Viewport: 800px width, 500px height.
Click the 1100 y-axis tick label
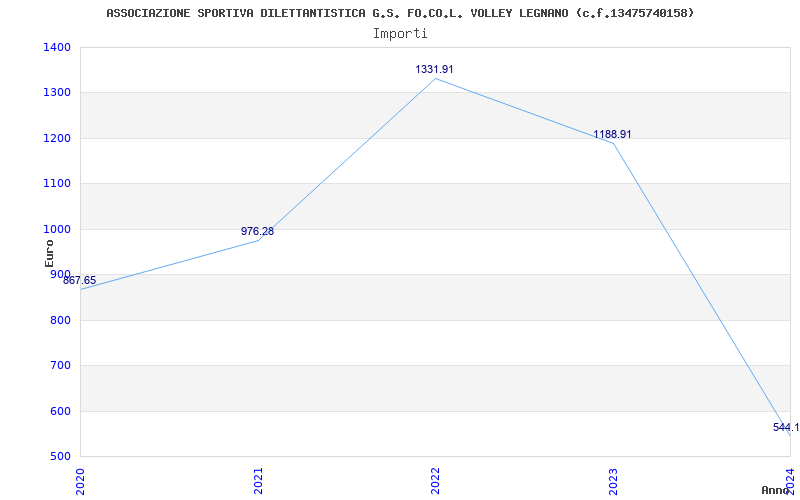click(57, 184)
